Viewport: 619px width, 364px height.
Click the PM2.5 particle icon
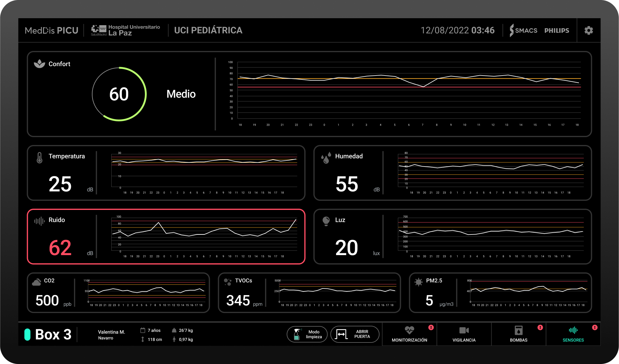point(419,282)
